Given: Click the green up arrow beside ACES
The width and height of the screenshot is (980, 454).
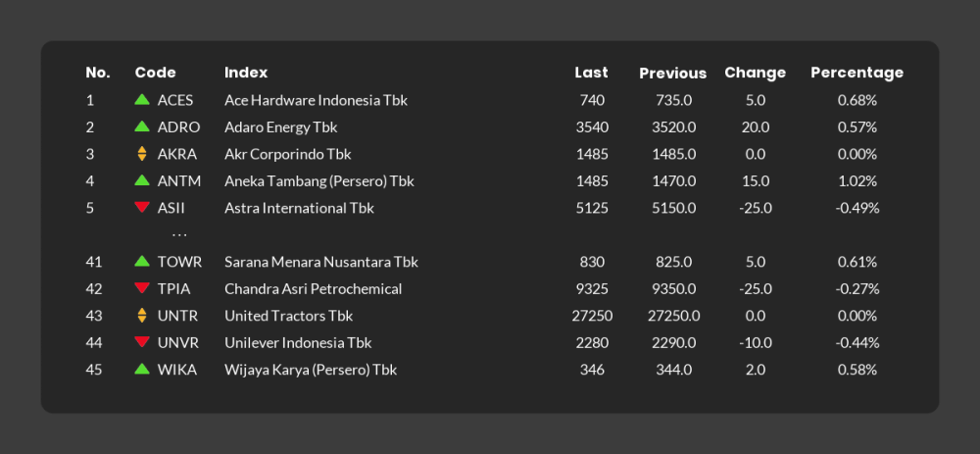Looking at the screenshot, I should point(142,100).
